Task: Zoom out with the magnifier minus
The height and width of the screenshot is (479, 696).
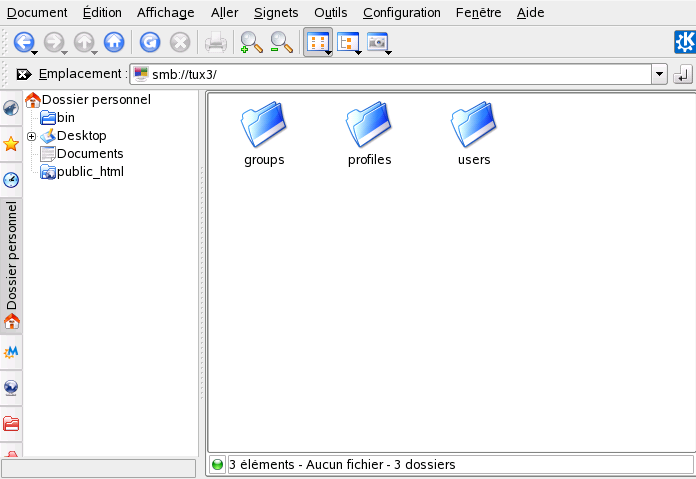Action: 281,42
